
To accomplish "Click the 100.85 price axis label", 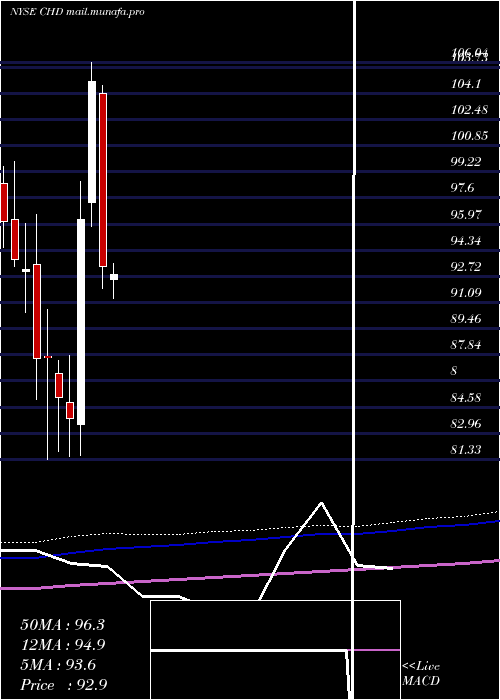I will coord(469,136).
